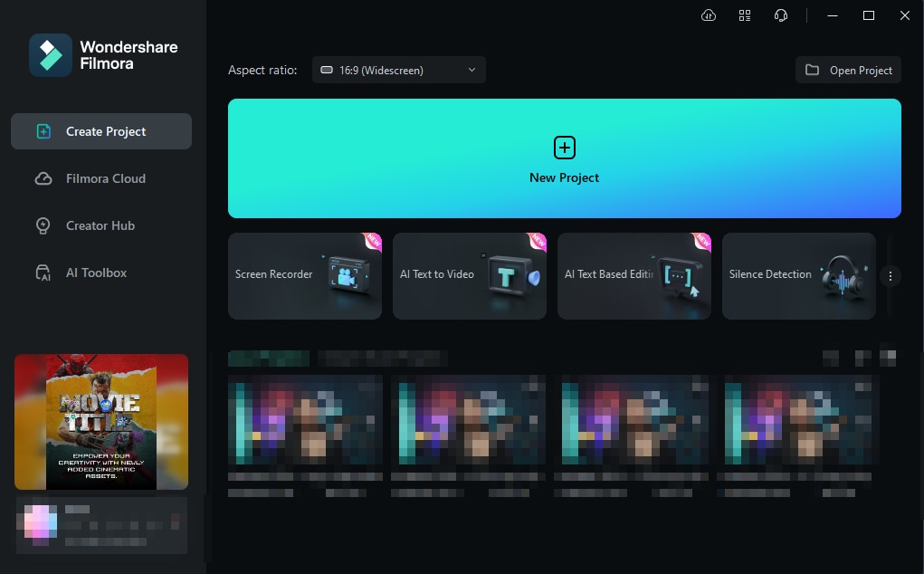The height and width of the screenshot is (574, 924).
Task: Open the AI Text to Video tool
Action: (x=470, y=276)
